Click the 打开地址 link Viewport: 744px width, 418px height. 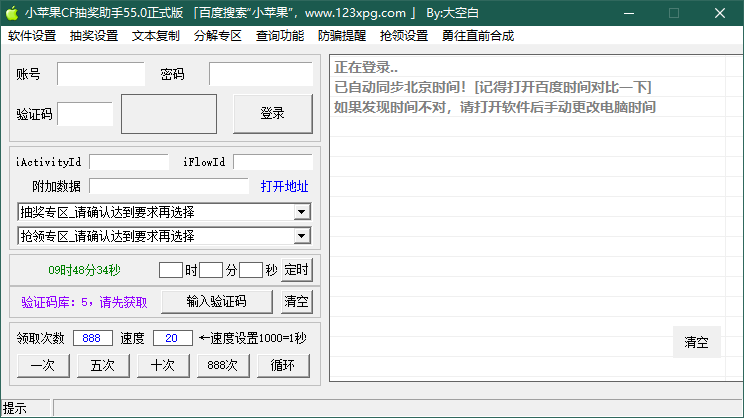(285, 186)
